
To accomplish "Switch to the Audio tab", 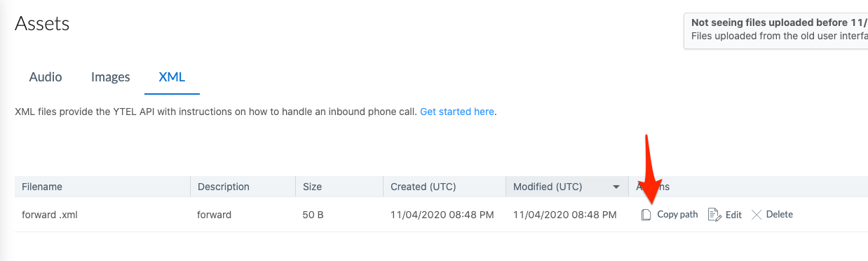I will pos(46,77).
